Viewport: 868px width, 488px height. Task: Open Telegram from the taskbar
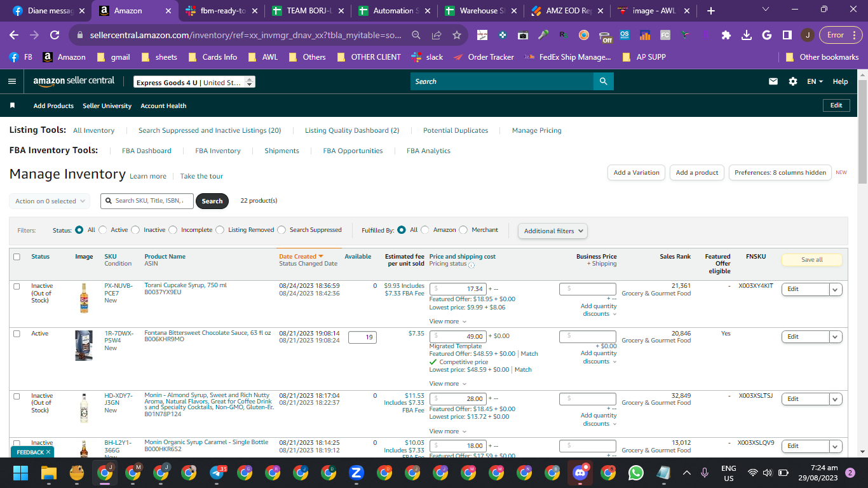[x=217, y=473]
